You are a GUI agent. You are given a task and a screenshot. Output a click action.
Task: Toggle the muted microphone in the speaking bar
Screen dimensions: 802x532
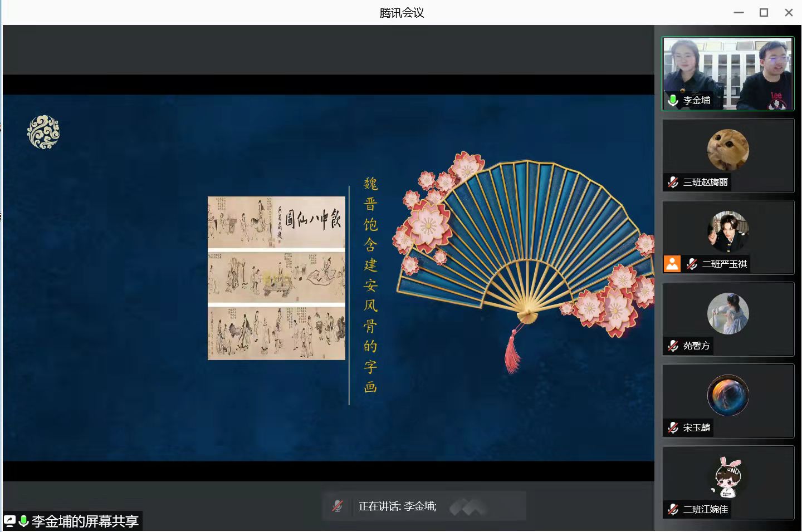click(338, 506)
